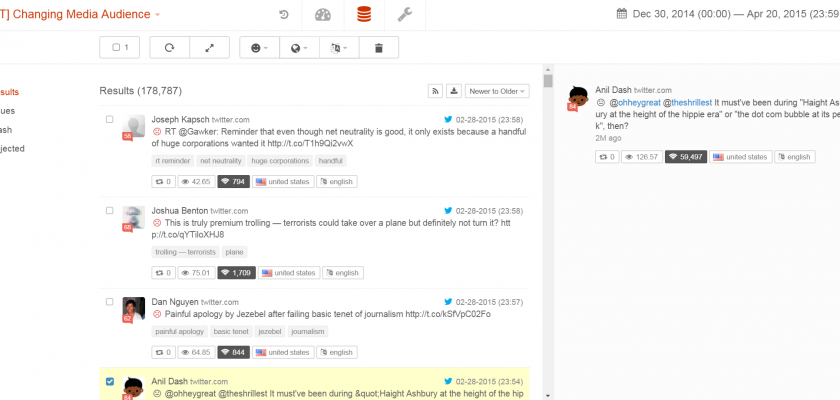840x400 pixels.
Task: Click the date range Dec 30, 2014 field
Action: pyautogui.click(x=727, y=14)
